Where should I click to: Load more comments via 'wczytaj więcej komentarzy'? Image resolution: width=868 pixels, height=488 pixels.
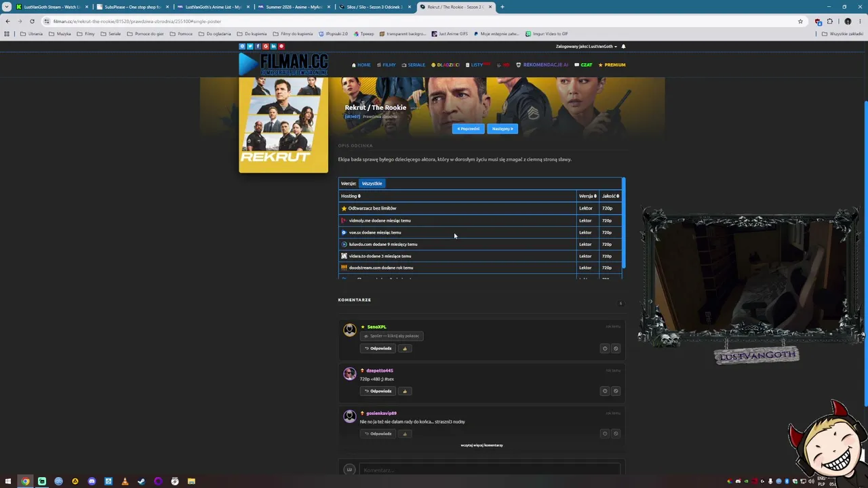point(481,445)
